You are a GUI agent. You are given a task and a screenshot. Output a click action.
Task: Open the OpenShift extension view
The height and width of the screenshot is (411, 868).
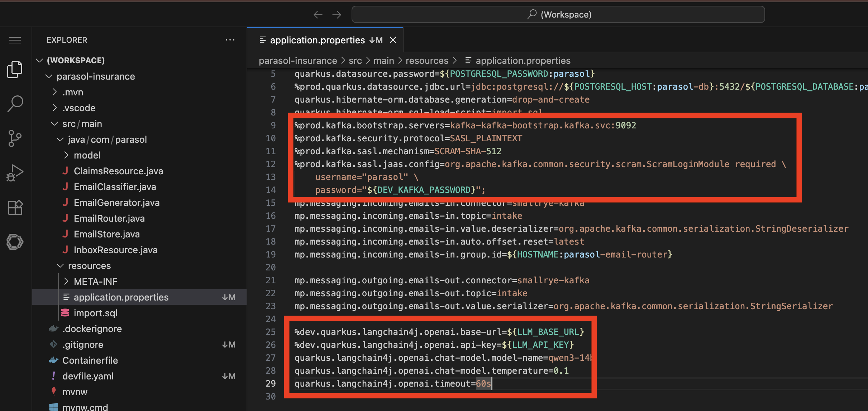15,242
